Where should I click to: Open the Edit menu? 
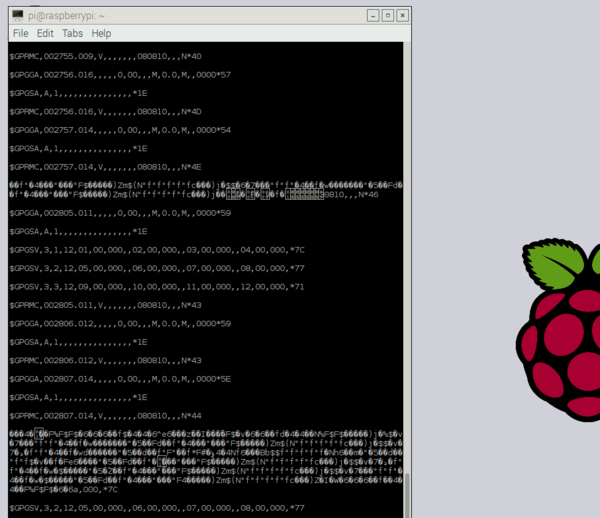point(45,33)
